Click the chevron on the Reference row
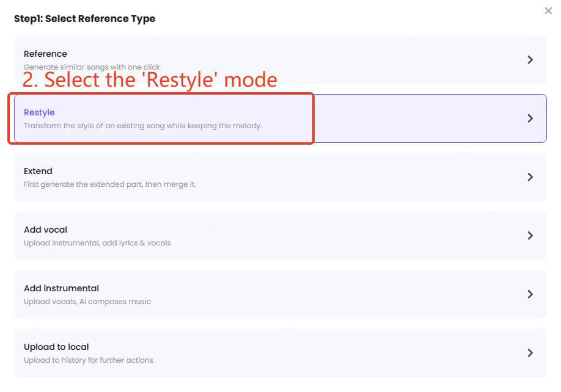The height and width of the screenshot is (392, 561). click(x=530, y=59)
